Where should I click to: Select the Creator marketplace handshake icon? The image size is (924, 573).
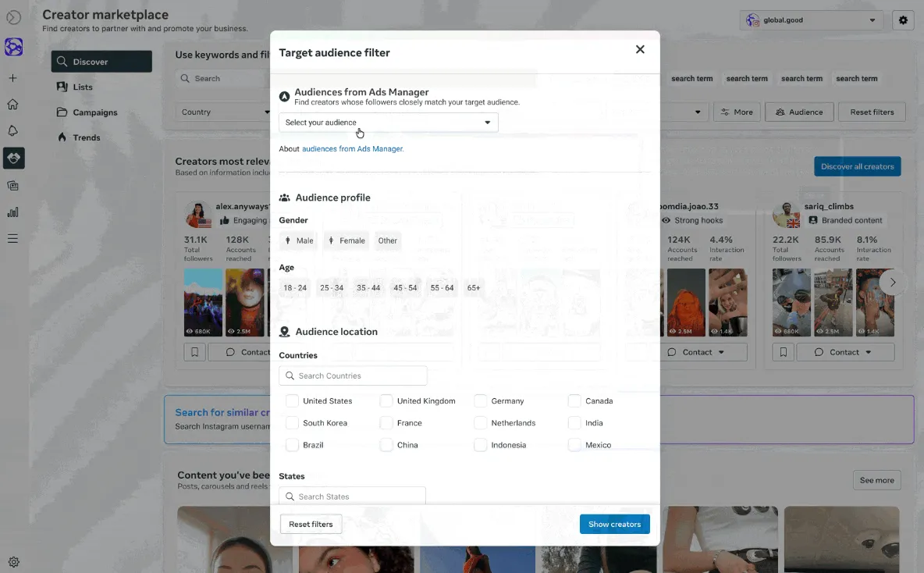[13, 158]
